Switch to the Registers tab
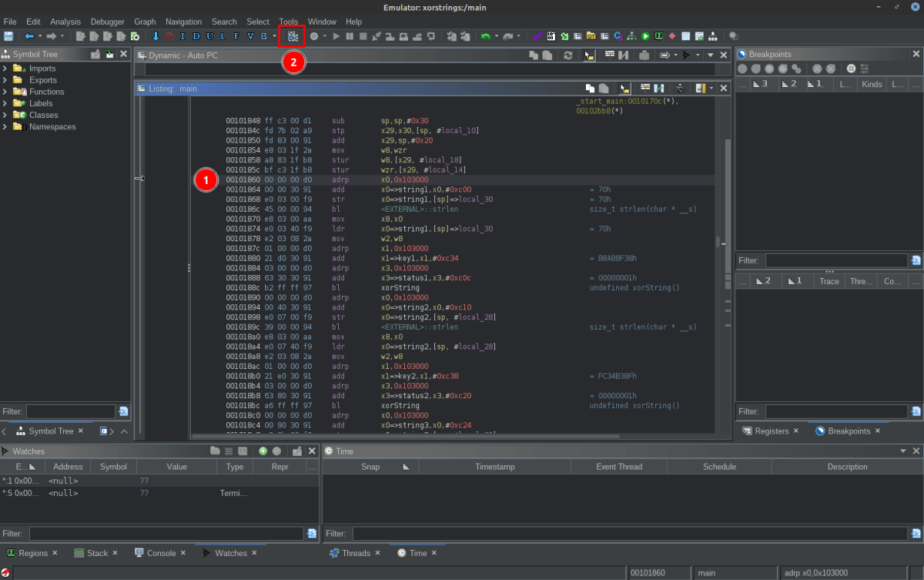 (x=772, y=431)
